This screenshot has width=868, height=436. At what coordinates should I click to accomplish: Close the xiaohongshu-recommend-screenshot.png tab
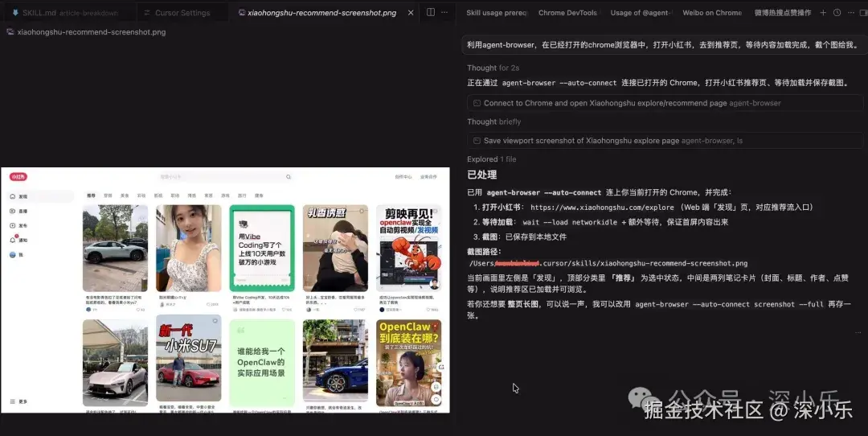410,12
